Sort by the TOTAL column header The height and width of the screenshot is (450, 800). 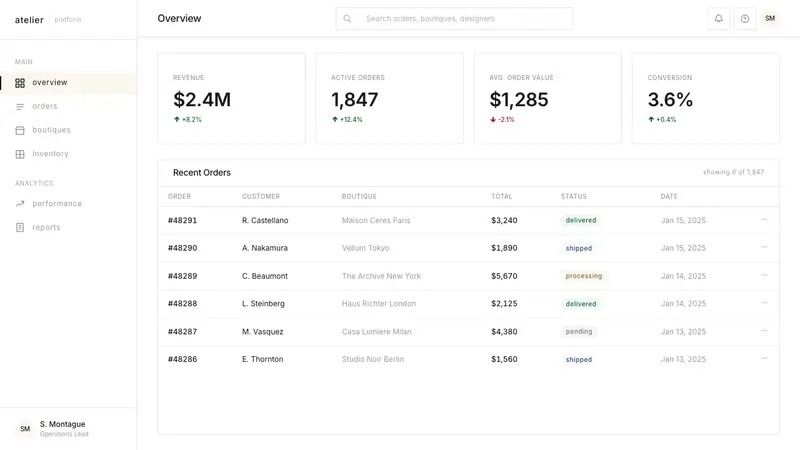tap(502, 196)
